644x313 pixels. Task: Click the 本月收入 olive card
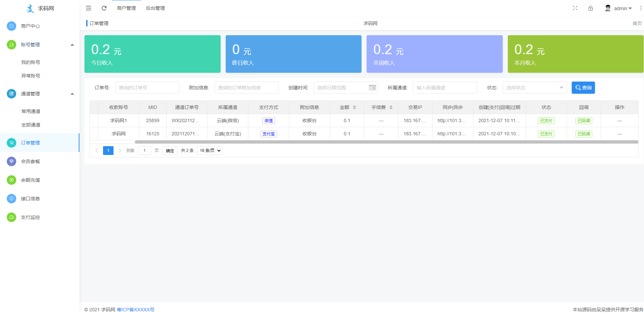pos(576,54)
